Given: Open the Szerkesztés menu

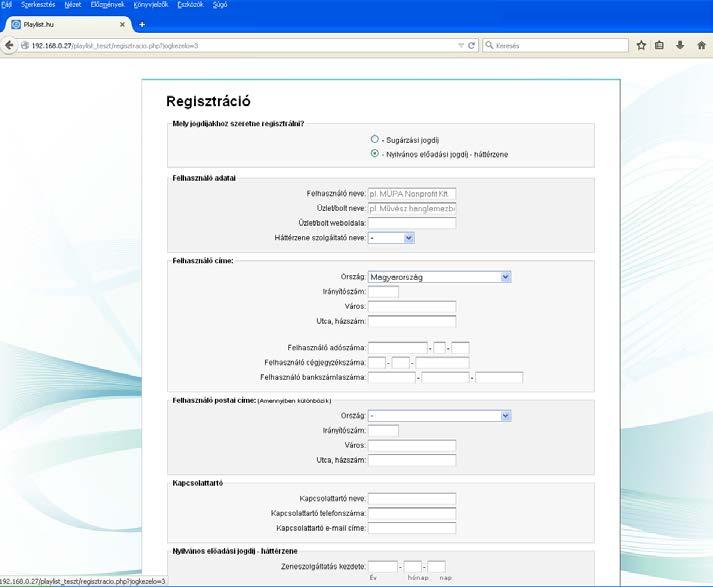Looking at the screenshot, I should (38, 5).
